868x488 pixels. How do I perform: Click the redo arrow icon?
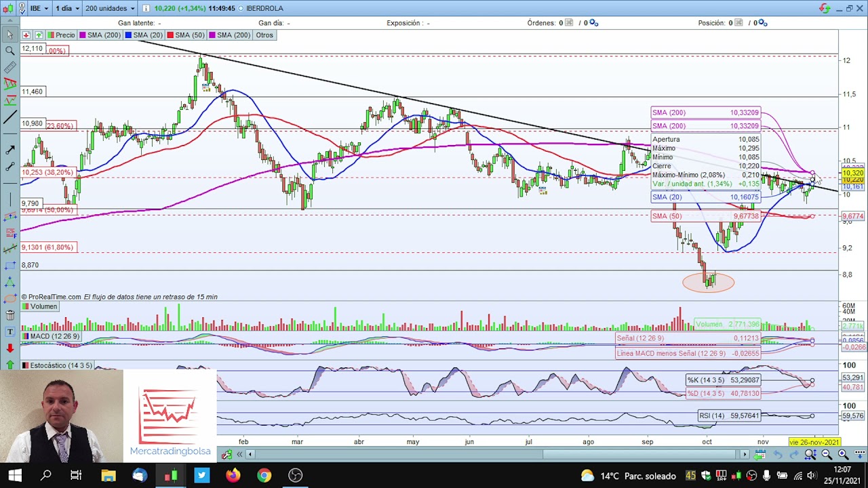point(794,455)
